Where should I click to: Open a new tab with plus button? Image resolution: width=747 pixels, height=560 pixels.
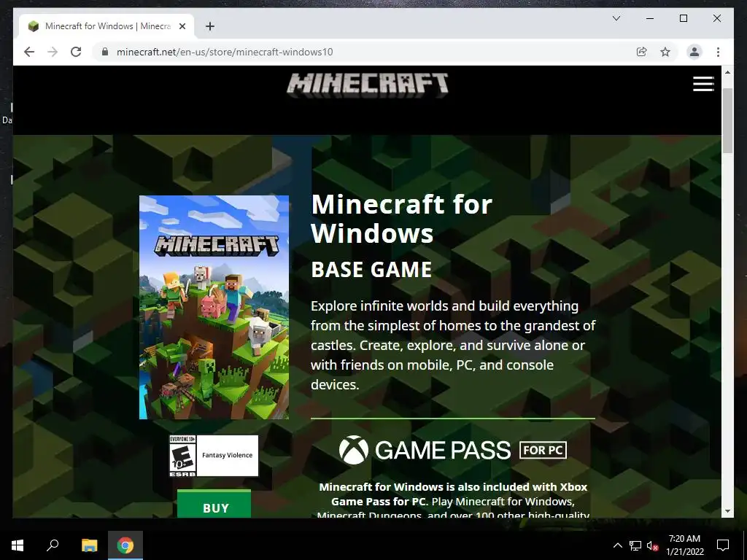coord(209,26)
